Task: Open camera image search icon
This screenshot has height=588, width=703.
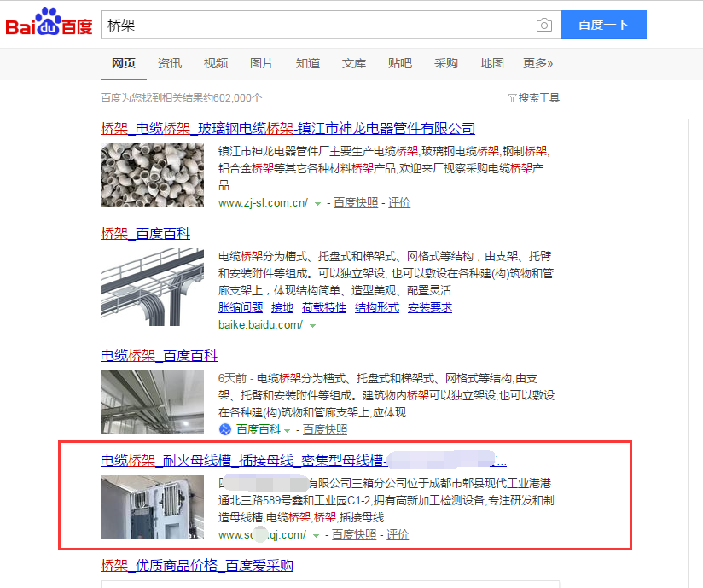Action: coord(543,25)
